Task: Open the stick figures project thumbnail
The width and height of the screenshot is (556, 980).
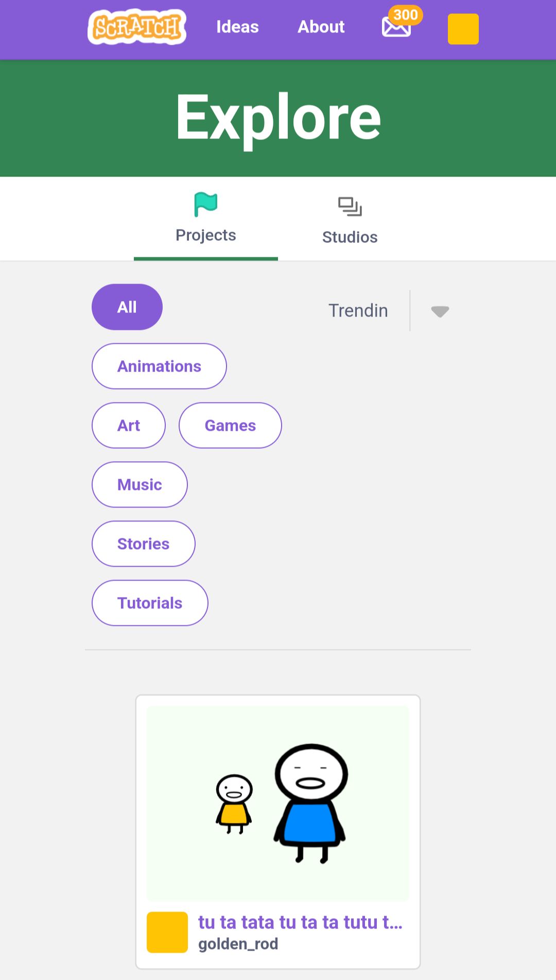Action: pos(278,803)
